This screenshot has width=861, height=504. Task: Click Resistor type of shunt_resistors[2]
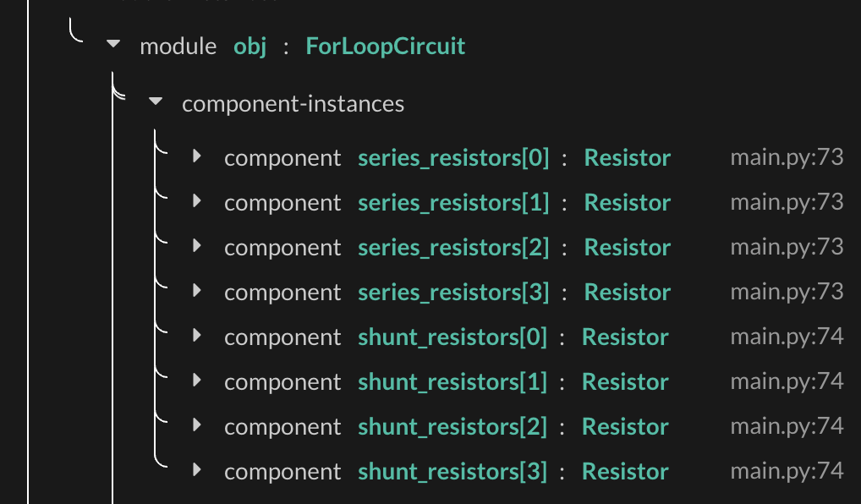pyautogui.click(x=624, y=426)
